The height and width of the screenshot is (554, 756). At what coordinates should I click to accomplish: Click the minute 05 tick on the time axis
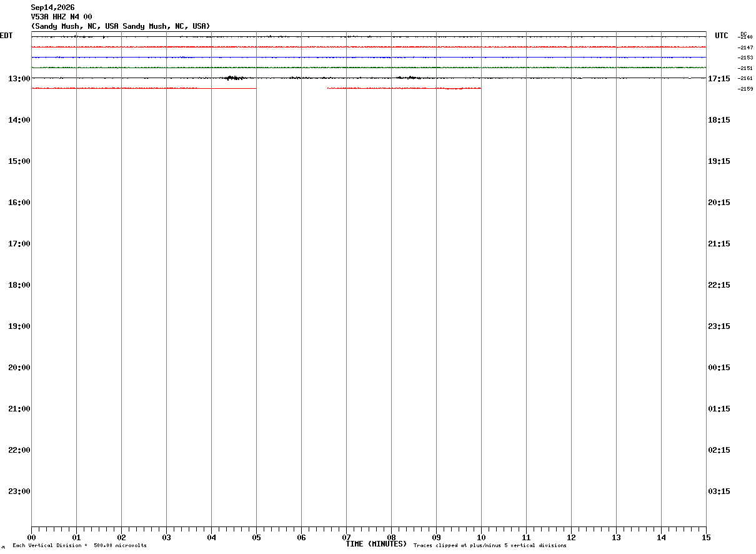(256, 529)
